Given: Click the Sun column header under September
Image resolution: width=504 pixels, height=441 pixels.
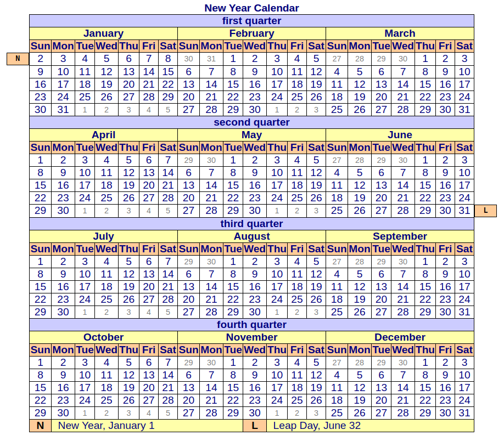Looking at the screenshot, I should 337,249.
